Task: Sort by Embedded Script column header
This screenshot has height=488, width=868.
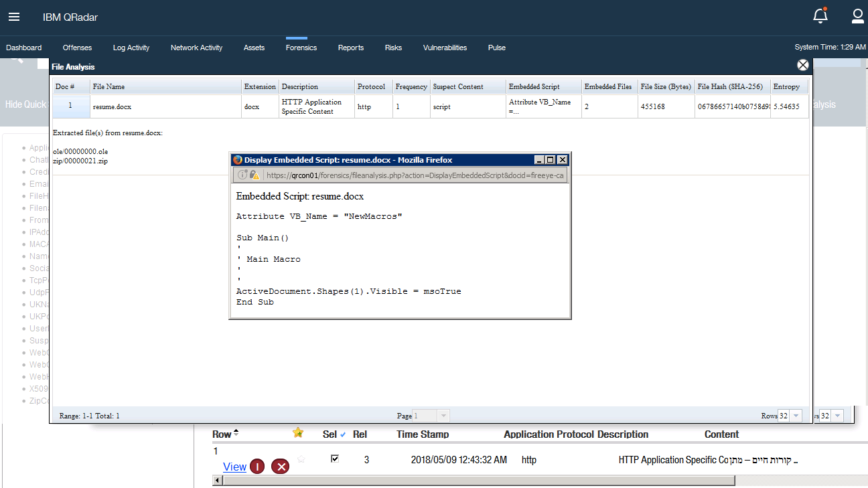Action: (544, 86)
